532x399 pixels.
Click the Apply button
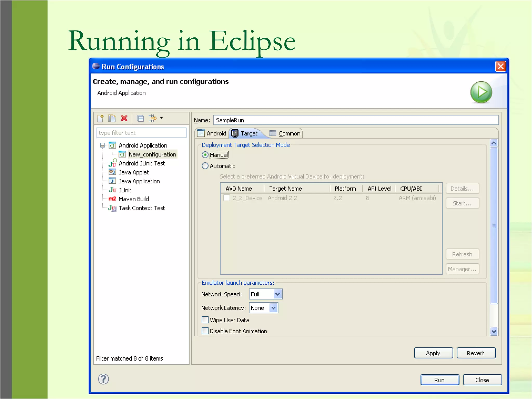433,353
